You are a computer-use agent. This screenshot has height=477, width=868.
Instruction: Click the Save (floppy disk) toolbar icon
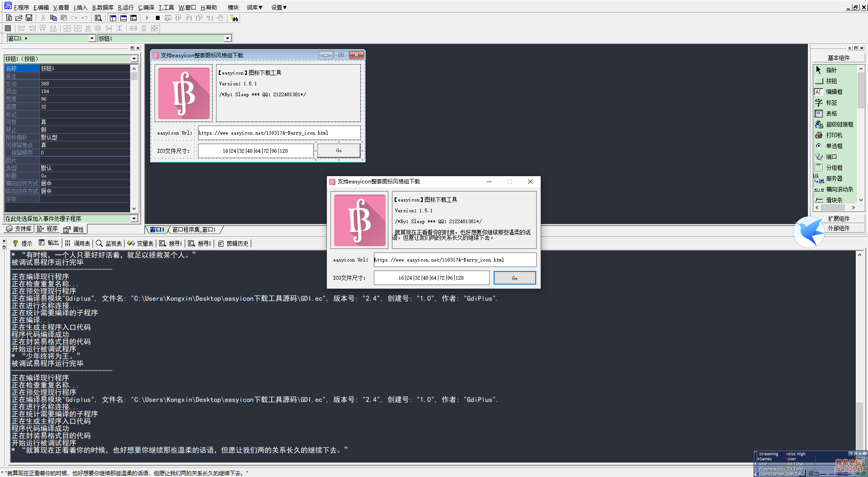click(29, 18)
